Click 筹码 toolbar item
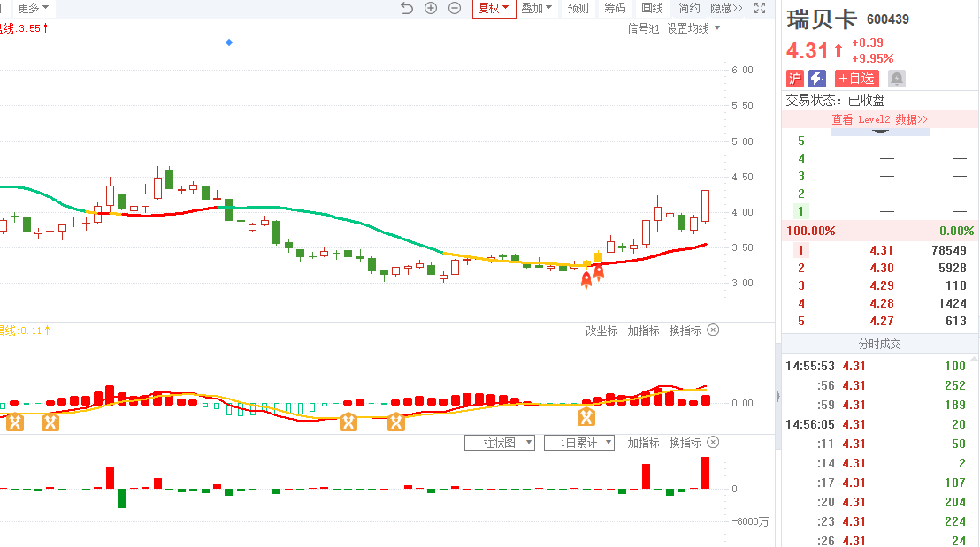The image size is (980, 547). click(x=615, y=8)
